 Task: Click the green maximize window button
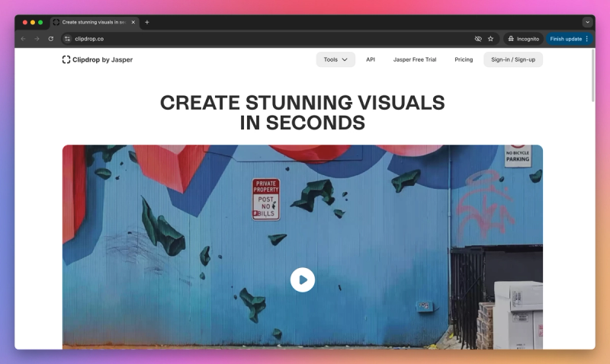coord(40,23)
